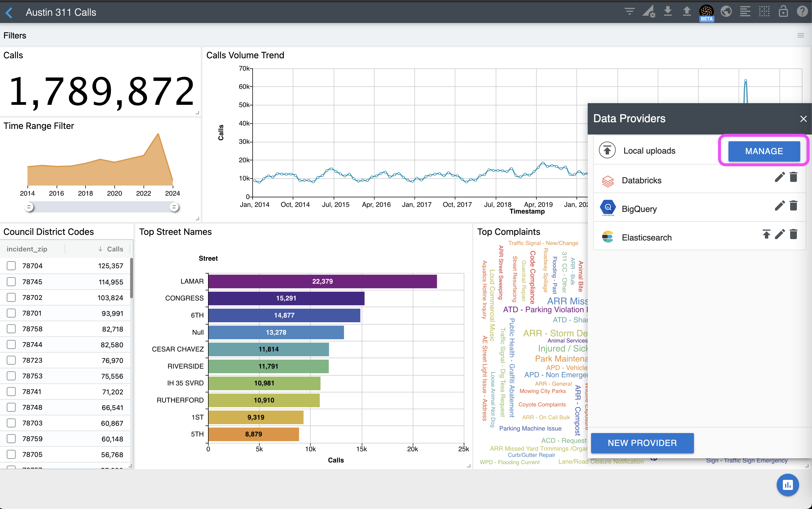Click the incident_zip column header
The height and width of the screenshot is (509, 812).
click(x=27, y=249)
